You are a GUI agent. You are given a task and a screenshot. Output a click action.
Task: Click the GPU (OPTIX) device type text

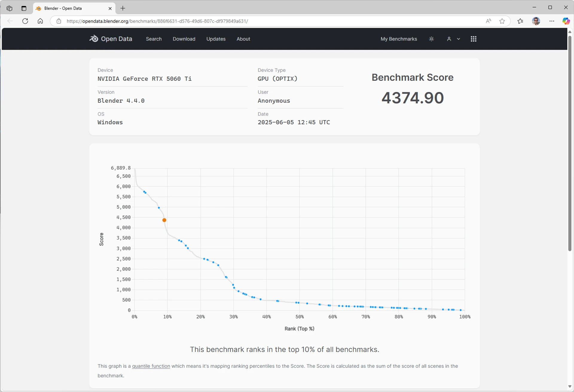277,79
